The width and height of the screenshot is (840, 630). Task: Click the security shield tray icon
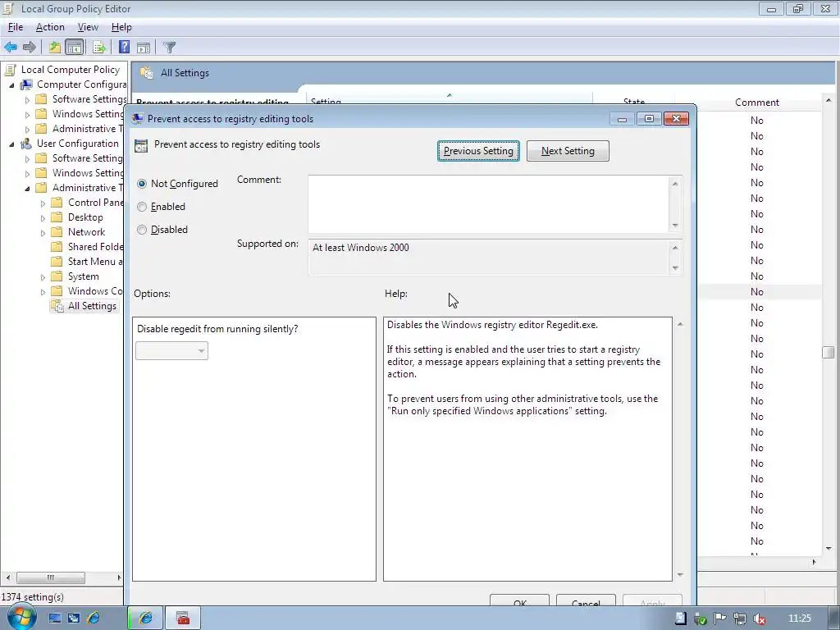701,619
